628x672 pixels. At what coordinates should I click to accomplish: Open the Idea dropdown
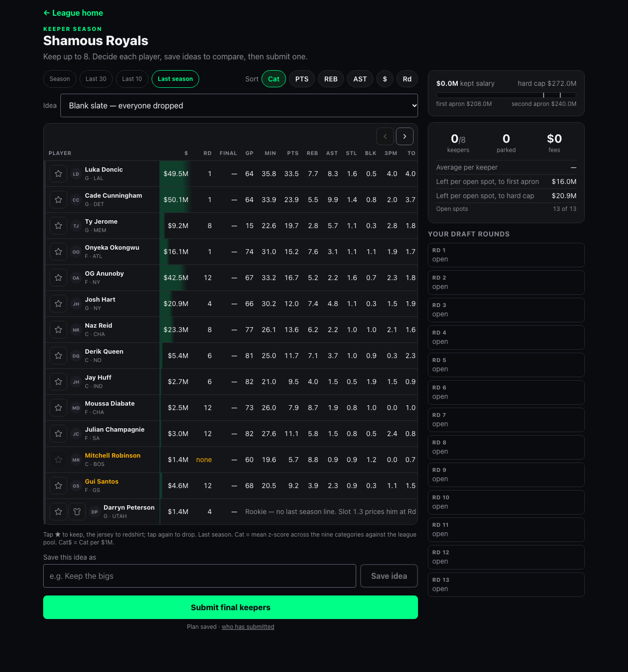tap(239, 105)
